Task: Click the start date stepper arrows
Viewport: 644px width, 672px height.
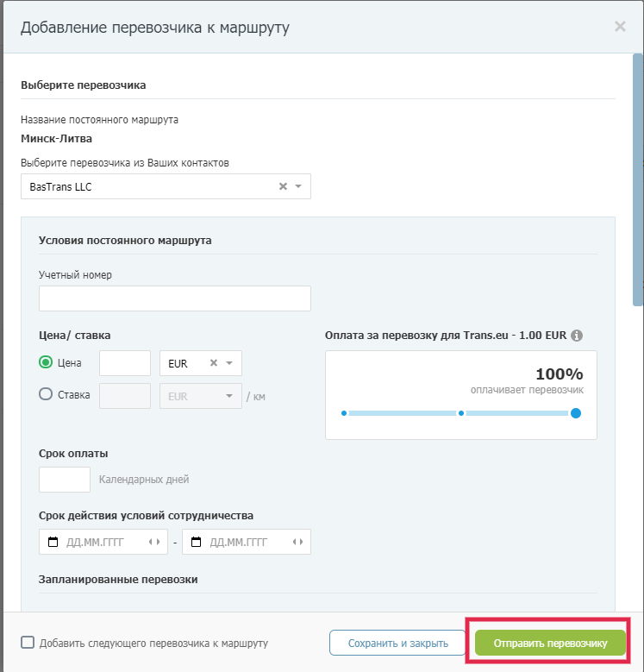Action: point(154,542)
